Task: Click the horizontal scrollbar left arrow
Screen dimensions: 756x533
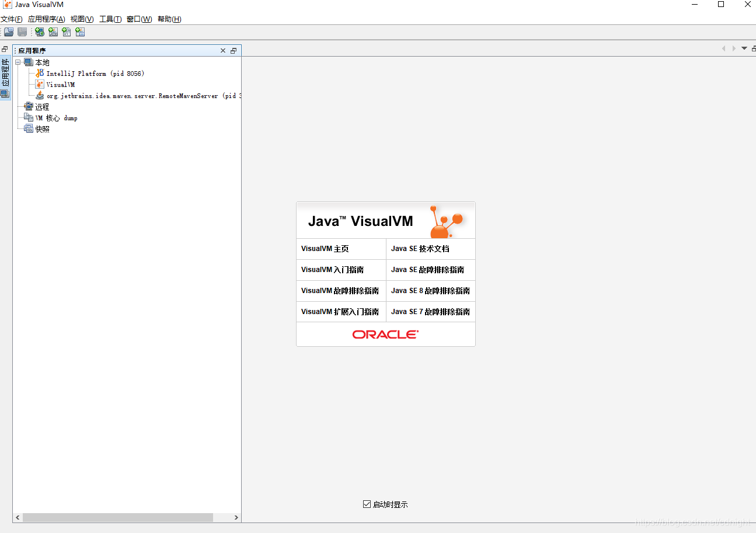Action: point(18,517)
